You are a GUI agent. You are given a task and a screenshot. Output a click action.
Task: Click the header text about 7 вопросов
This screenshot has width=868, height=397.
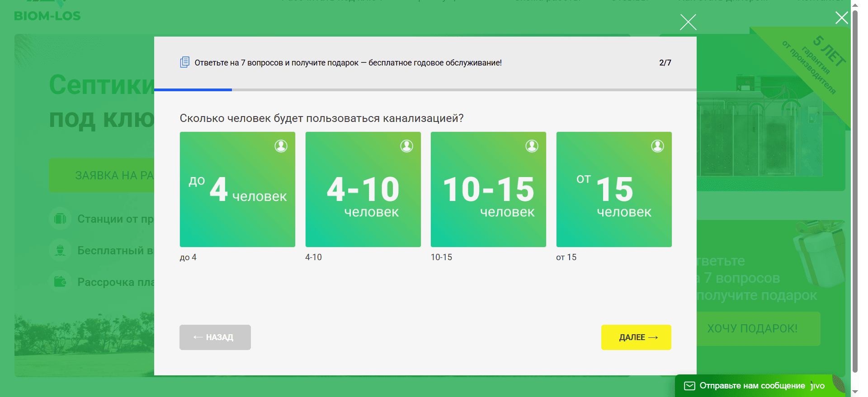pyautogui.click(x=348, y=63)
